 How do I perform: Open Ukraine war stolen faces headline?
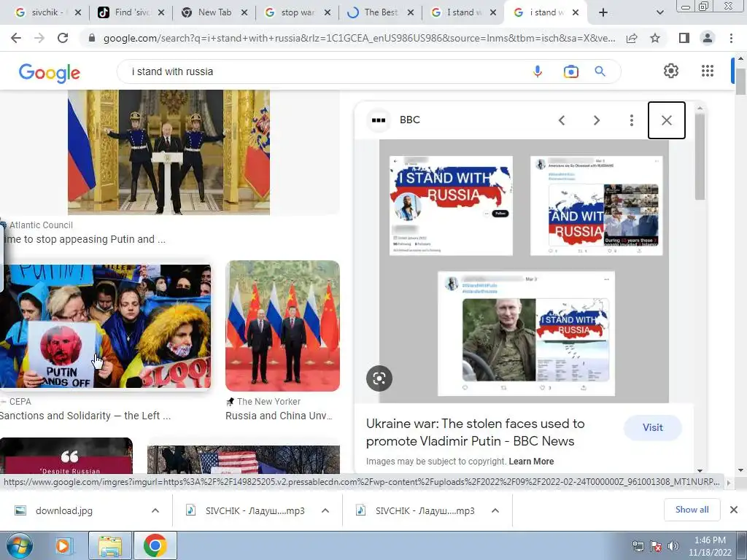tap(475, 432)
